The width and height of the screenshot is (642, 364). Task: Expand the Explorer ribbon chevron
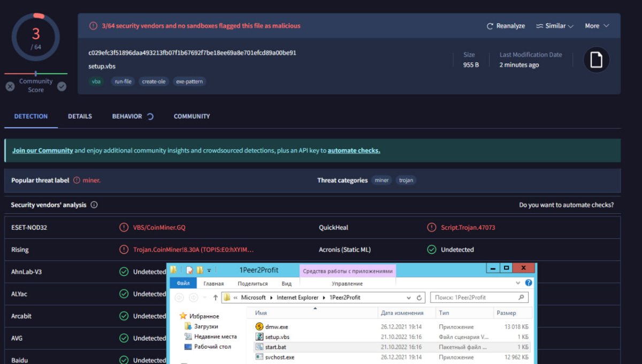click(x=518, y=283)
